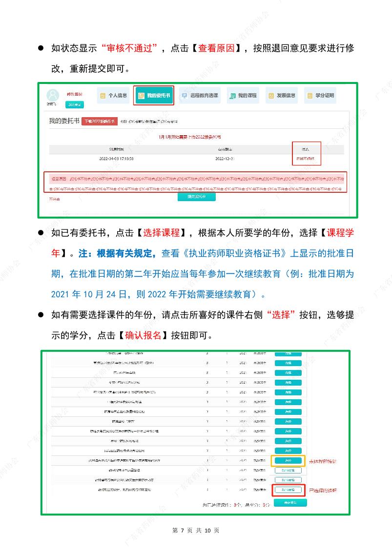Image resolution: width=392 pixels, height=554 pixels.
Task: Click the teal button under the username
Action: (74, 104)
